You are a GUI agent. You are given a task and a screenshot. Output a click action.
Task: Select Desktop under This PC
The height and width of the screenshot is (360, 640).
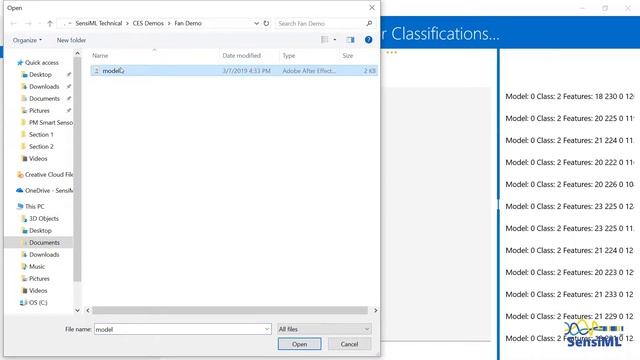[40, 231]
